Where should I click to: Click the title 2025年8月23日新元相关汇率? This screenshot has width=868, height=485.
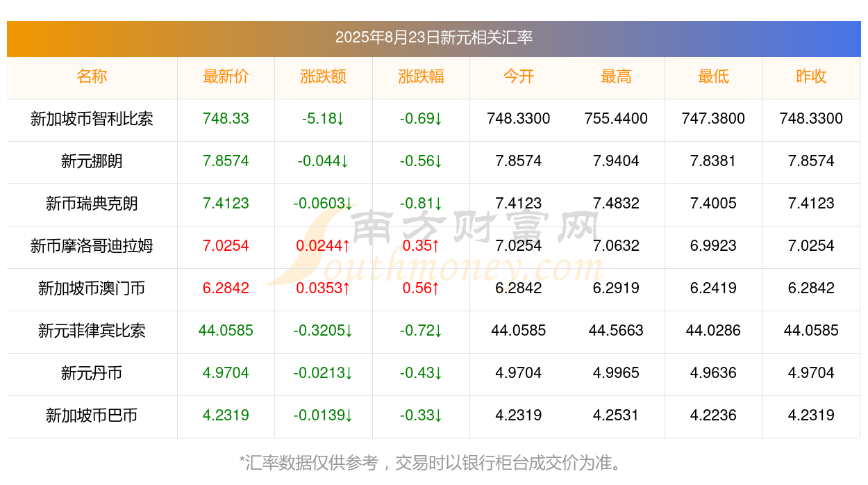pos(434,38)
